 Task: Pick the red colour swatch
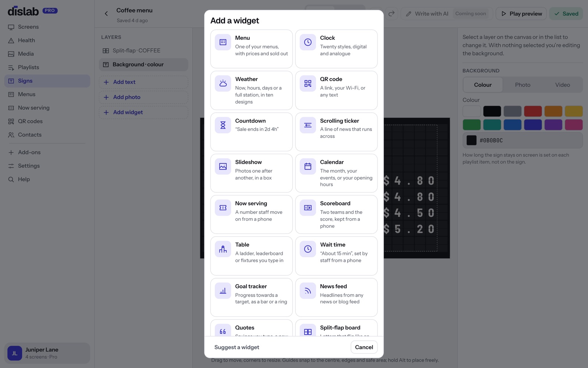[x=533, y=111]
